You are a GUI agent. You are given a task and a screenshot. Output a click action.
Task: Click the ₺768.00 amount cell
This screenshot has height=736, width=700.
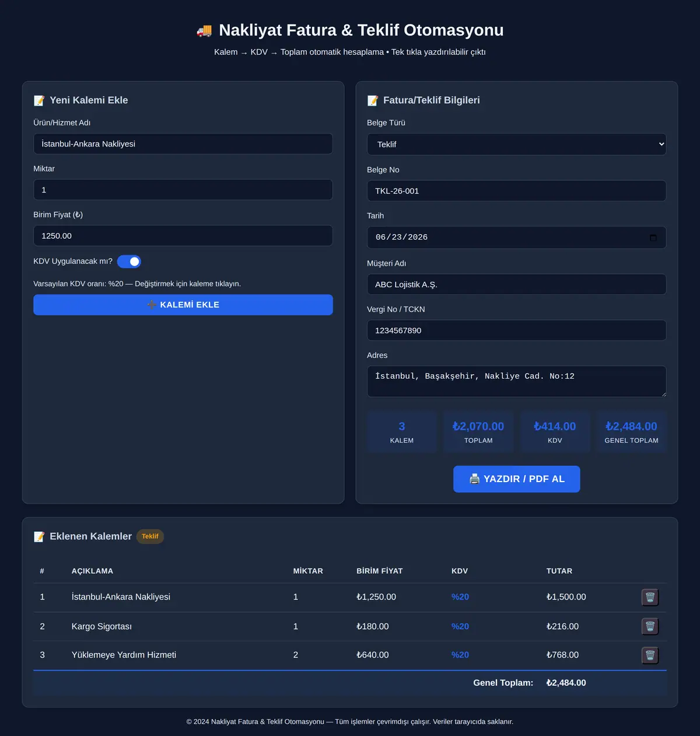click(x=563, y=655)
